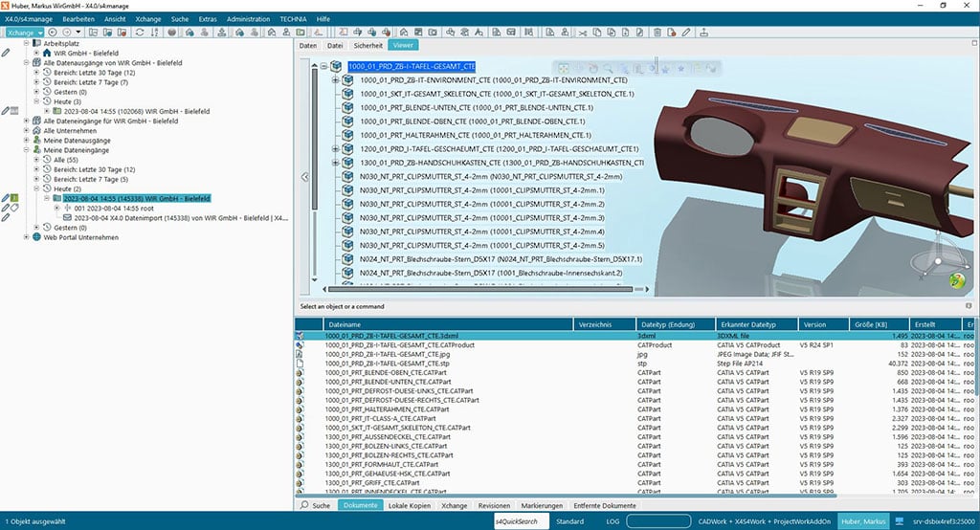Click the refresh icon in the toolbar
The image size is (980, 530).
click(x=140, y=33)
